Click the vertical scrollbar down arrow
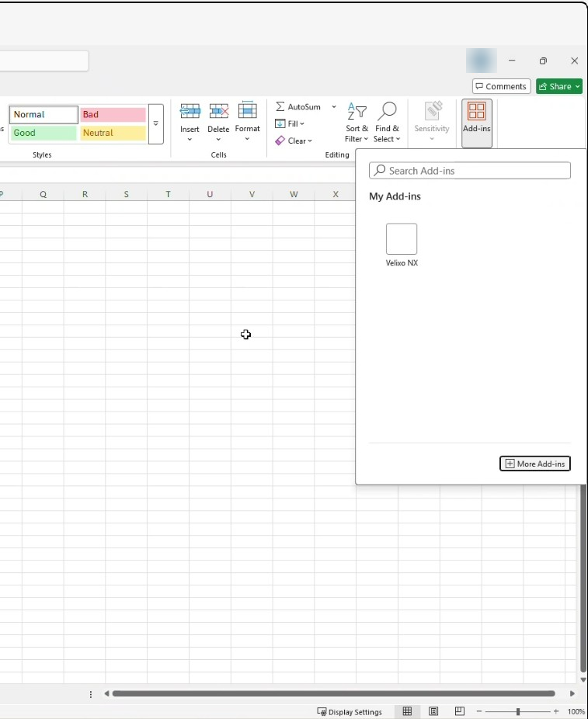This screenshot has height=719, width=588. coord(583,679)
